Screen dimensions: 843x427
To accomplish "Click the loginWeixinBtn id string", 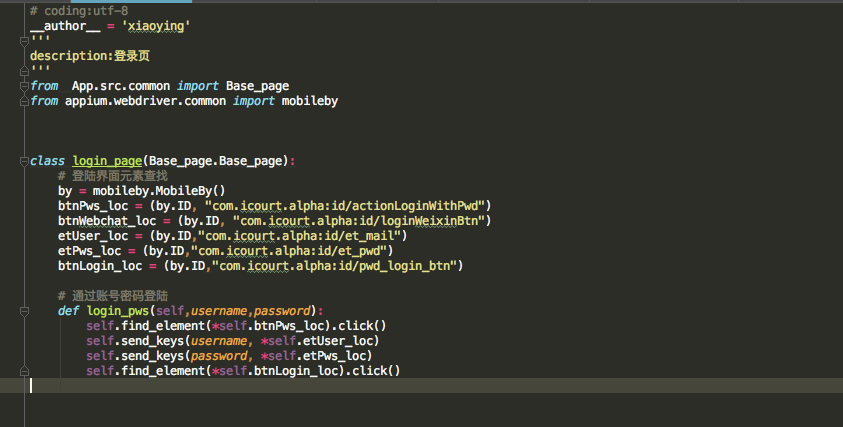I will click(x=361, y=221).
